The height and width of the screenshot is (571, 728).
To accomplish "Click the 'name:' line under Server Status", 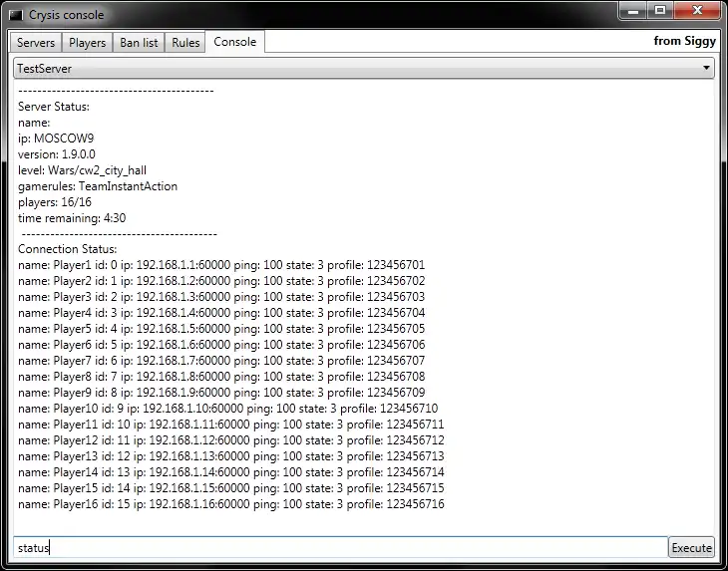I will pos(34,123).
